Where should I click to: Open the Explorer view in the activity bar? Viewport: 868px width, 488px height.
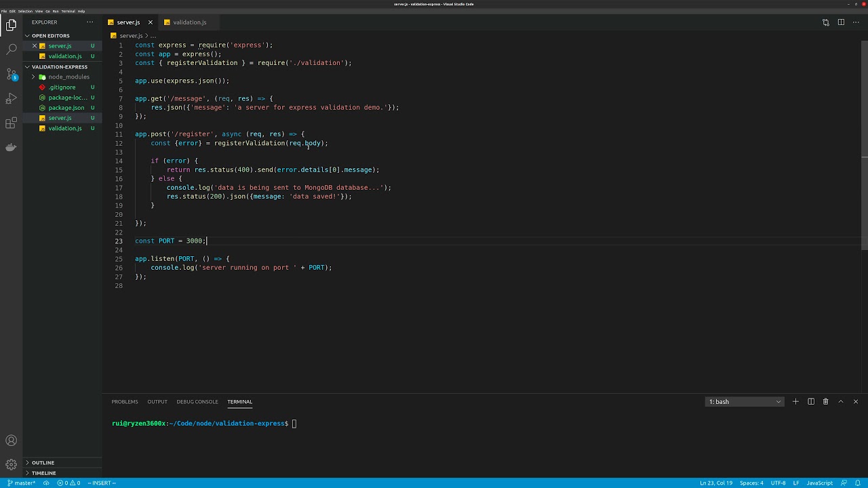[11, 26]
